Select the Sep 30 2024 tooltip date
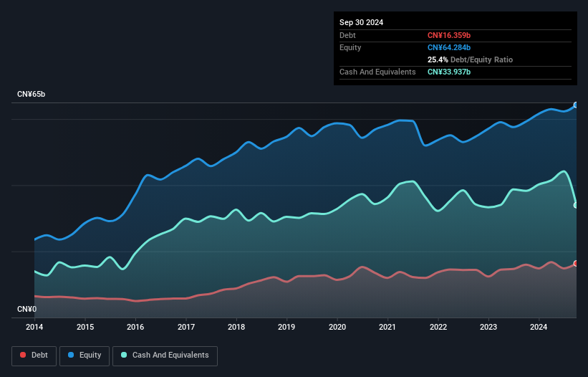The width and height of the screenshot is (588, 377). click(361, 22)
